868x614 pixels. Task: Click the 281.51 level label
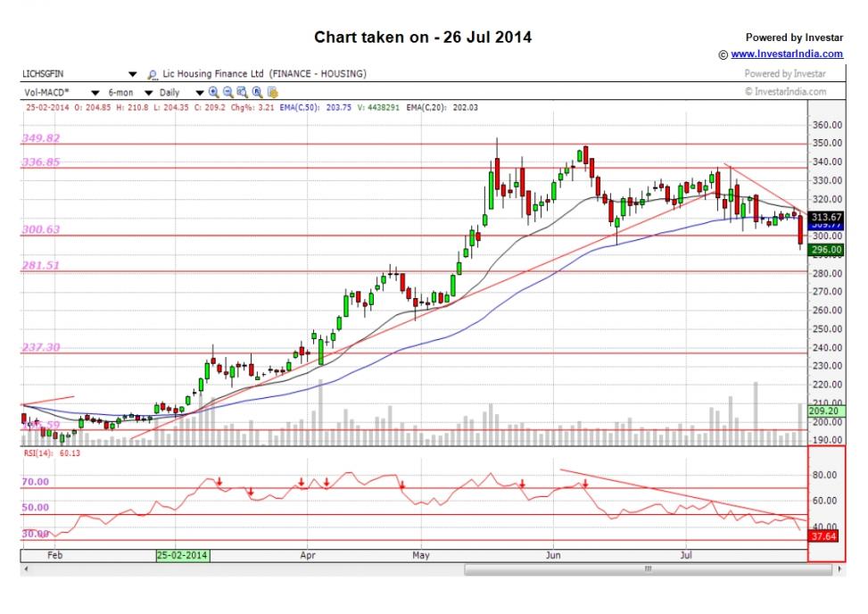(x=40, y=265)
